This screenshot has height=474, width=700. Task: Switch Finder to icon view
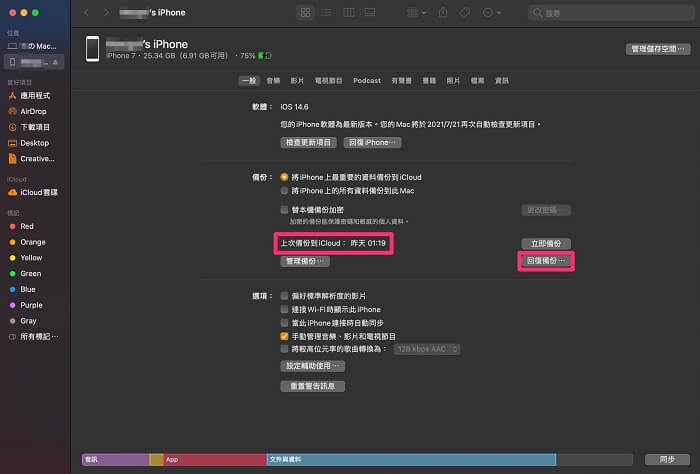(x=305, y=12)
